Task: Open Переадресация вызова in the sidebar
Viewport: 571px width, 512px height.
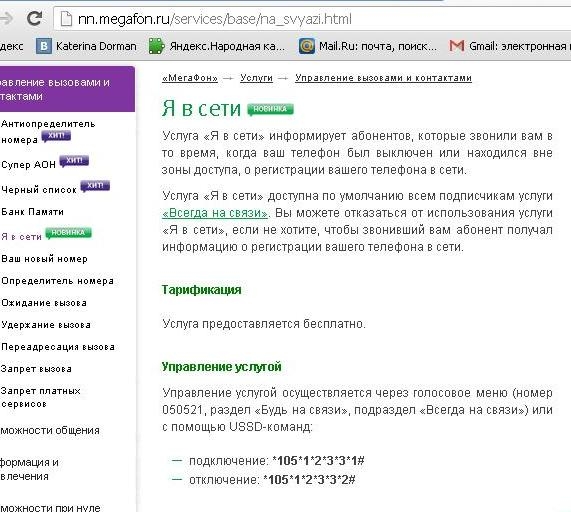Action: click(58, 347)
